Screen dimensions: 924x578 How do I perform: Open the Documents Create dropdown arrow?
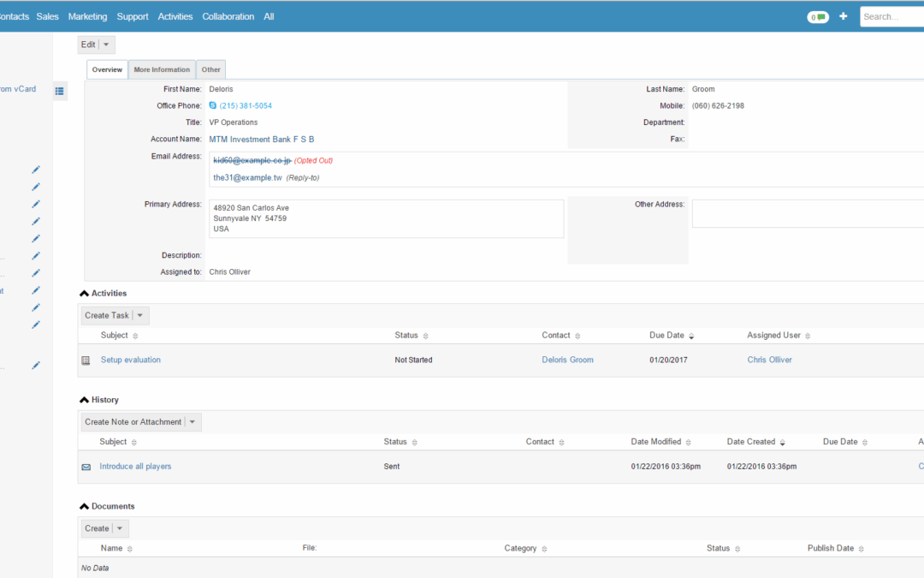click(120, 528)
